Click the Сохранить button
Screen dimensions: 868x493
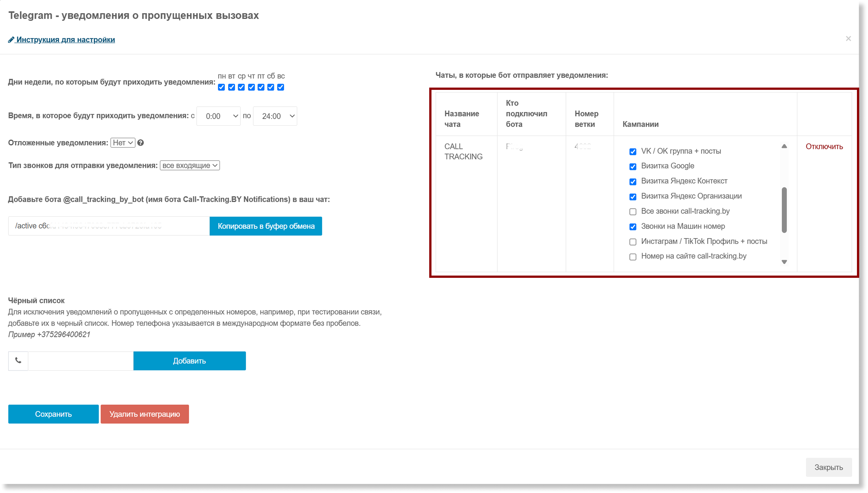(54, 414)
